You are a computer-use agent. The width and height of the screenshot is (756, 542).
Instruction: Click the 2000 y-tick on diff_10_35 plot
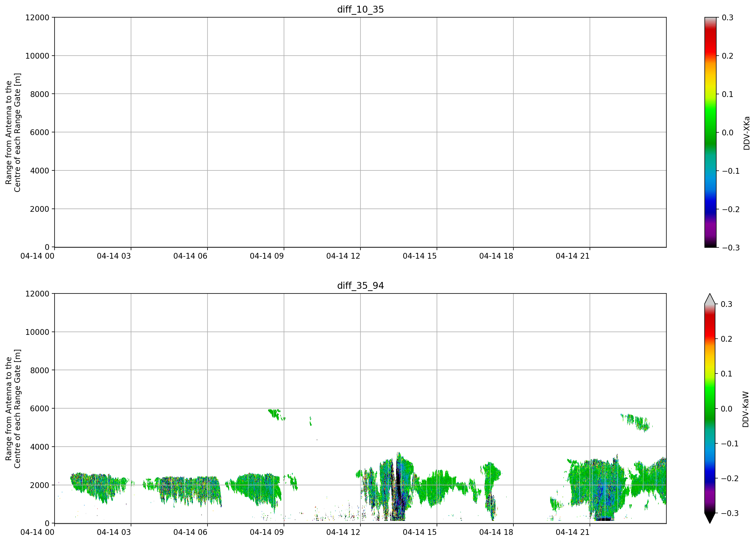point(40,209)
